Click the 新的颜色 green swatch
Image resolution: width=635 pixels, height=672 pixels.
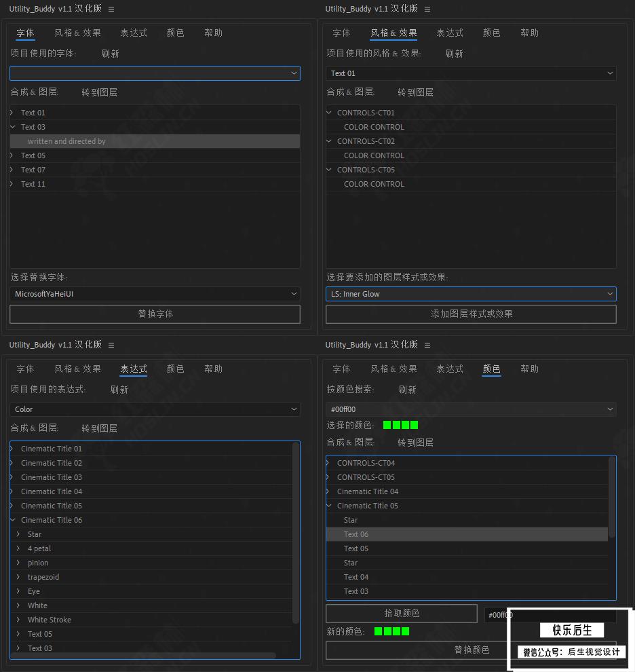pos(391,631)
